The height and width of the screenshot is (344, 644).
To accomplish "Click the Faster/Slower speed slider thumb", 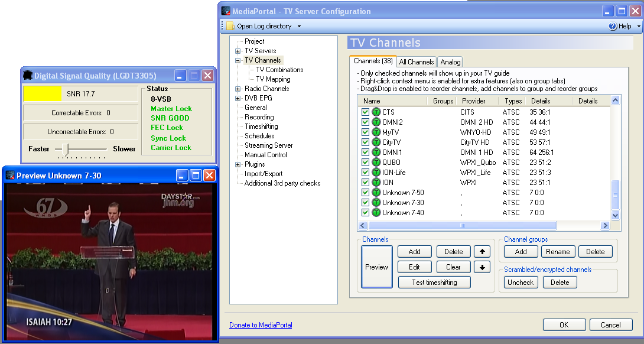I will click(66, 149).
